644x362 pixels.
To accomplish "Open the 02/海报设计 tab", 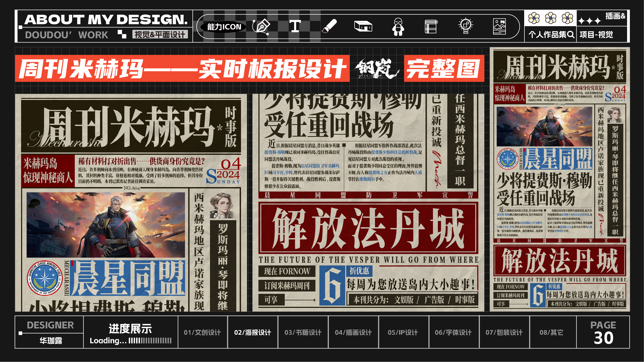I will (252, 332).
